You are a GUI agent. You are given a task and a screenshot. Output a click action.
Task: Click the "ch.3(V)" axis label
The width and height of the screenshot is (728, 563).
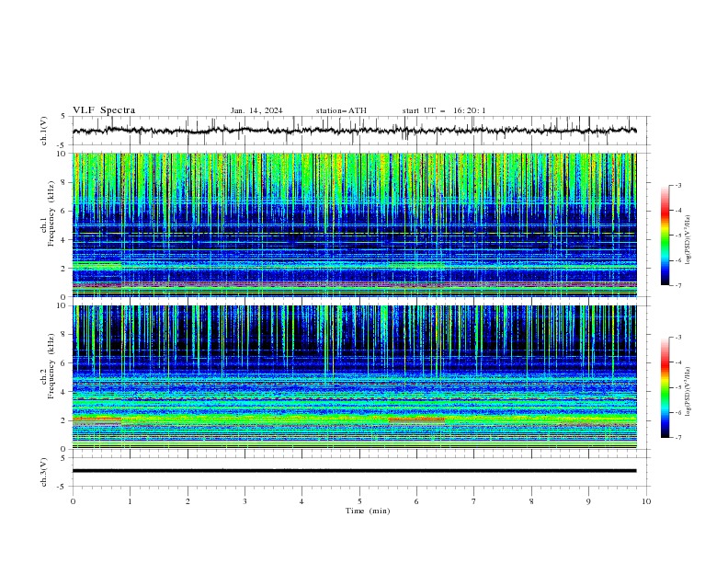click(44, 472)
